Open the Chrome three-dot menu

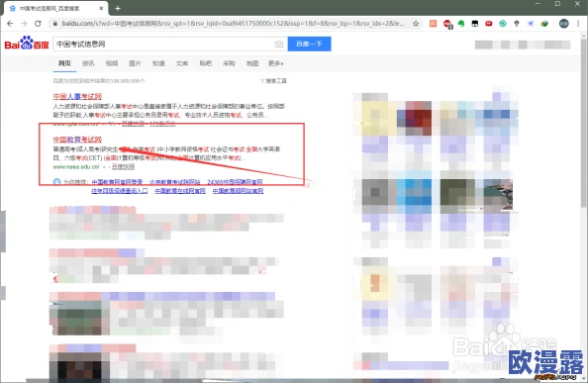click(578, 24)
